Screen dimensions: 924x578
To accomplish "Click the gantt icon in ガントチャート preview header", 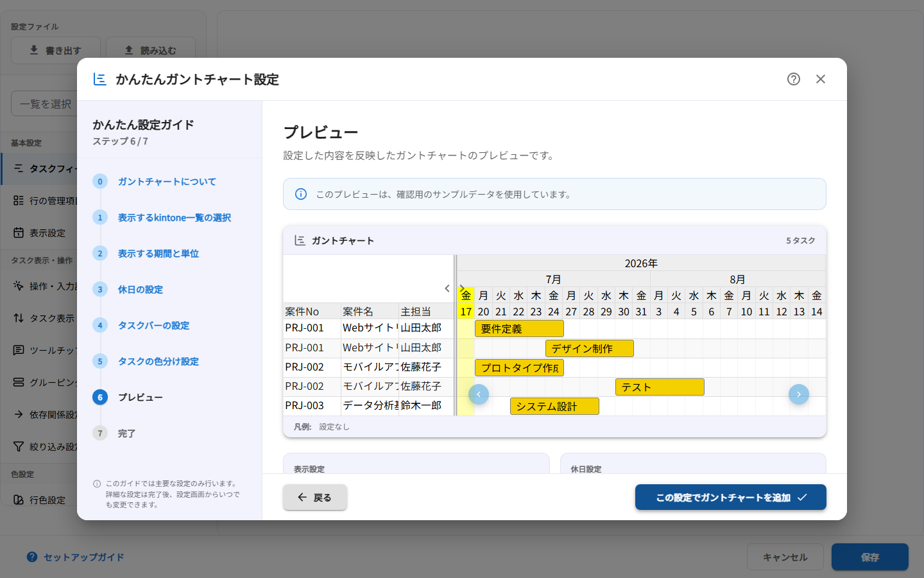I will coord(300,240).
